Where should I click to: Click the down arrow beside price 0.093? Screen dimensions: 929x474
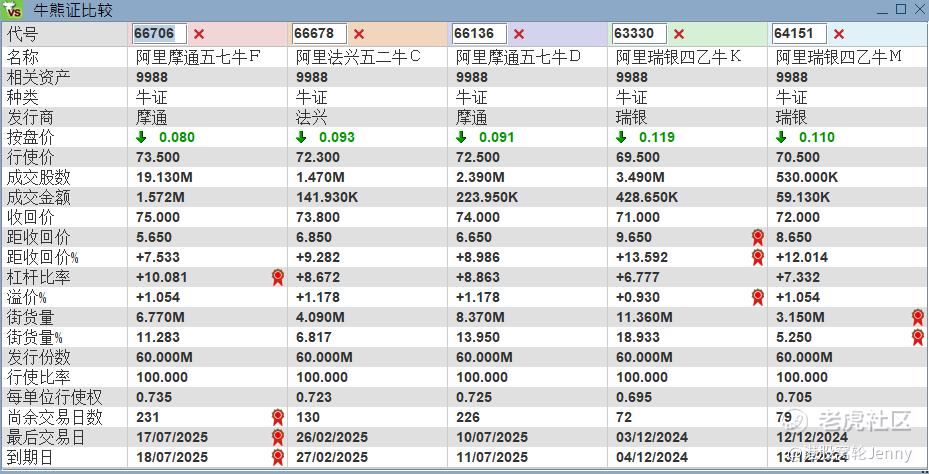click(301, 137)
